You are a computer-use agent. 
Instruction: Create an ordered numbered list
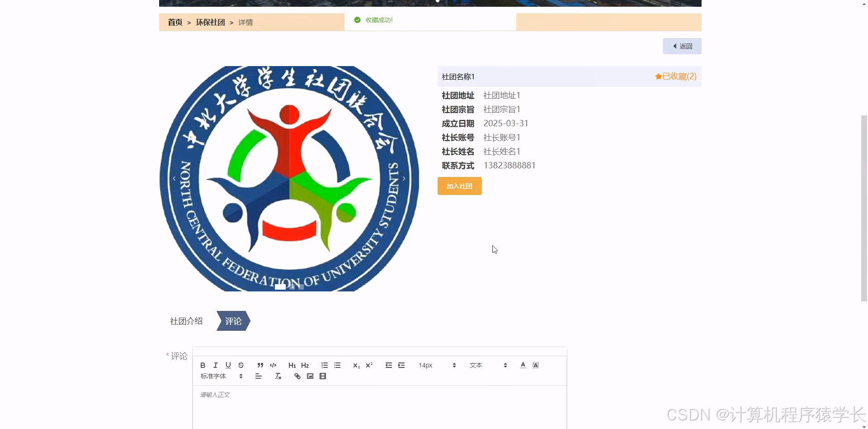325,365
